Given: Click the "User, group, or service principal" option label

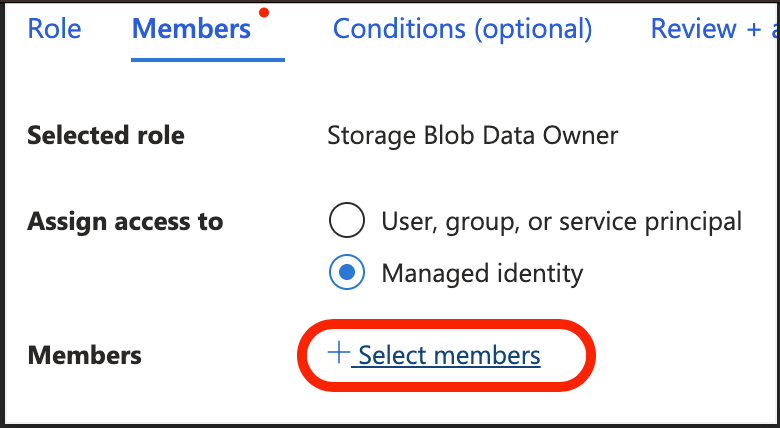Looking at the screenshot, I should coord(561,221).
